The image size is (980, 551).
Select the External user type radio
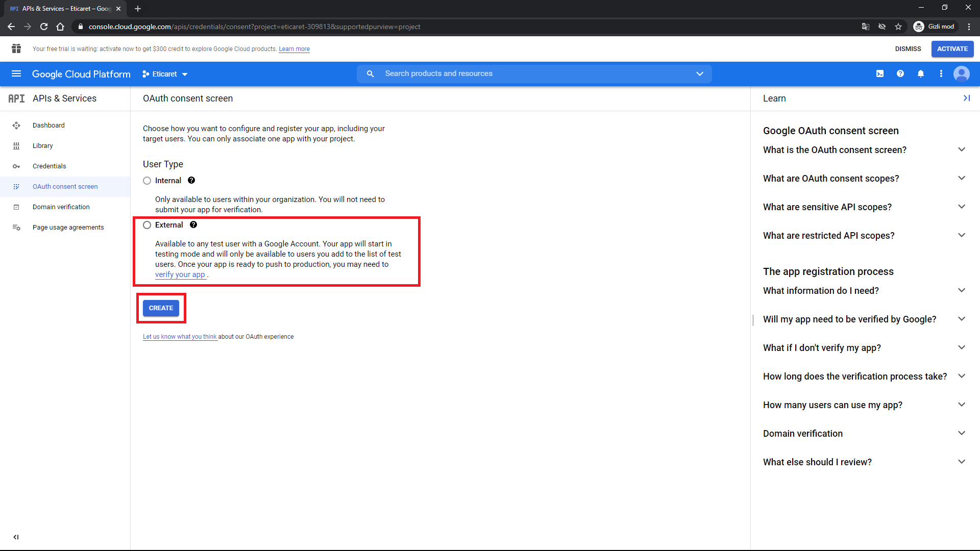147,225
